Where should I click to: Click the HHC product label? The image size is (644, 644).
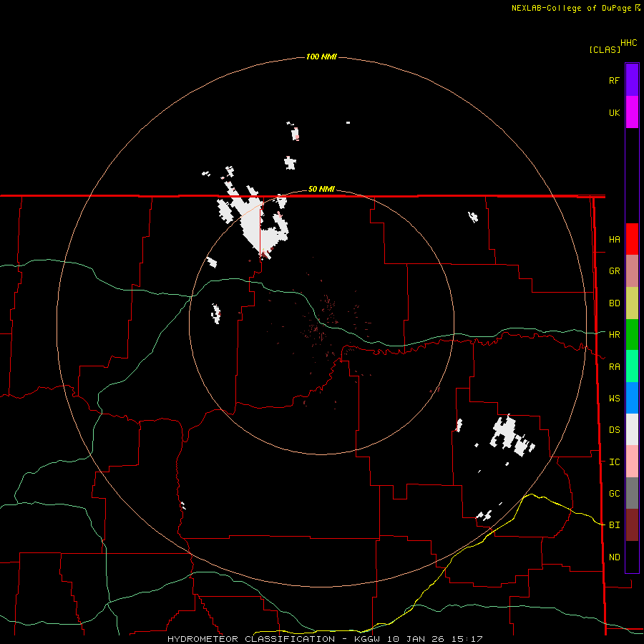[629, 43]
